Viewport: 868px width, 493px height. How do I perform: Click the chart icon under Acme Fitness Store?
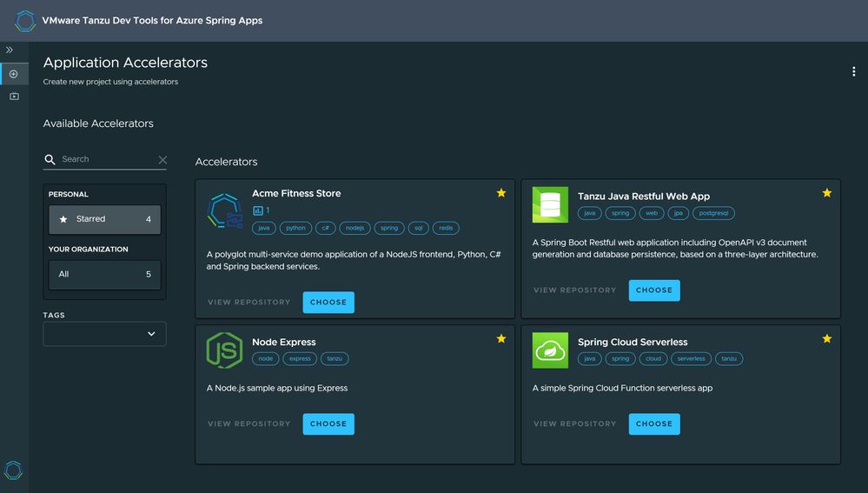[258, 210]
